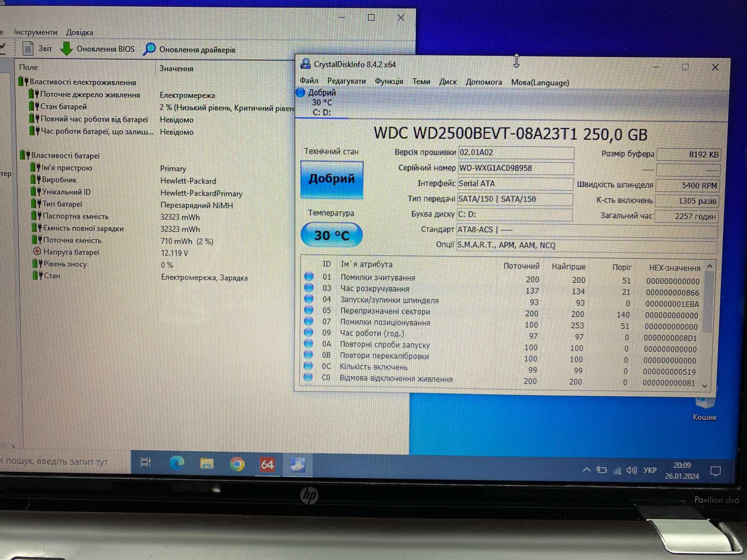The width and height of the screenshot is (747, 560).
Task: Open Довідка menu in AIDA64 window
Action: click(80, 32)
